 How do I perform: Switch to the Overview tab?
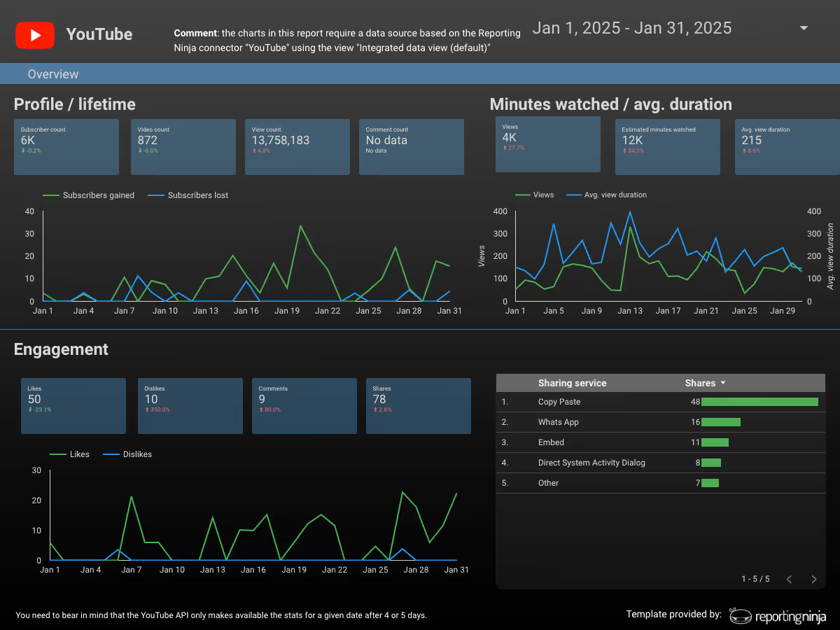53,74
